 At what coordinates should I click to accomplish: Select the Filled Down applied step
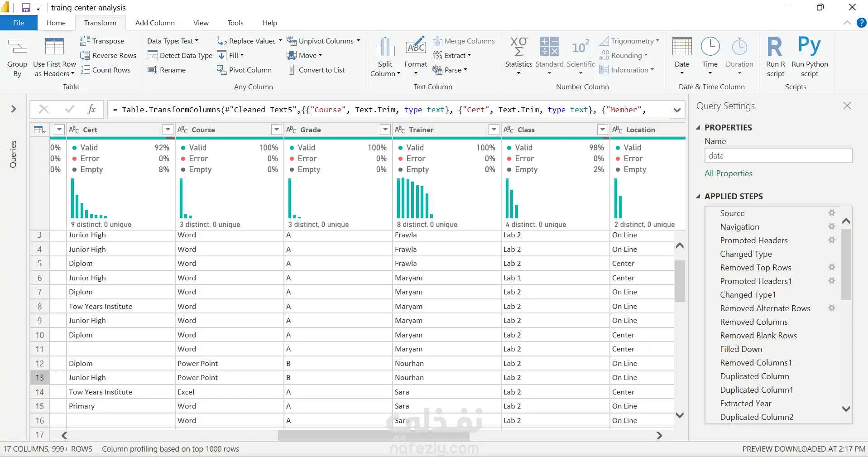741,349
